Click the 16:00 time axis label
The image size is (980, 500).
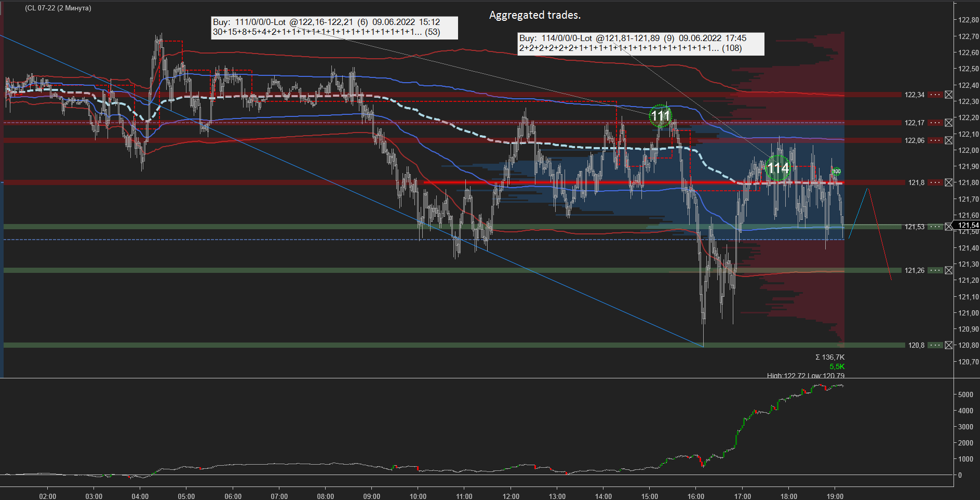696,496
